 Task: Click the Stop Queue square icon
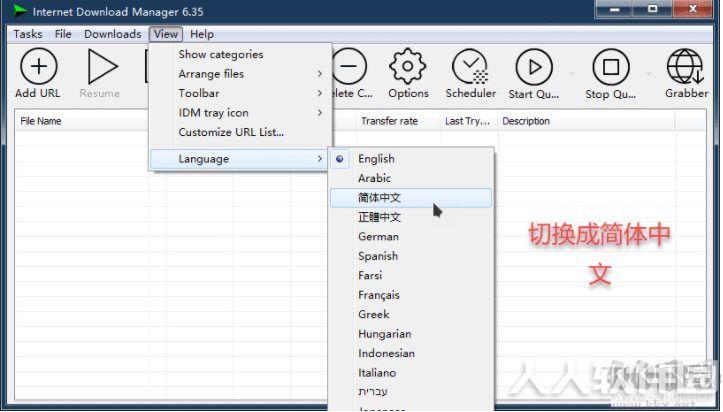point(611,67)
